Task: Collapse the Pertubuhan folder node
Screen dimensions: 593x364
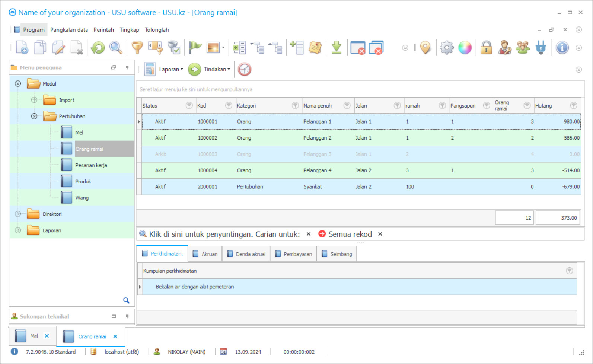Action: 34,116
